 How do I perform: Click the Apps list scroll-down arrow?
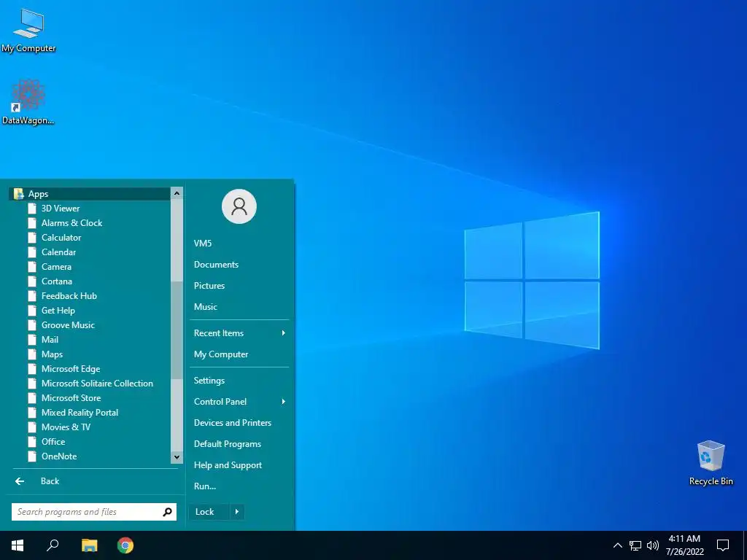point(177,457)
